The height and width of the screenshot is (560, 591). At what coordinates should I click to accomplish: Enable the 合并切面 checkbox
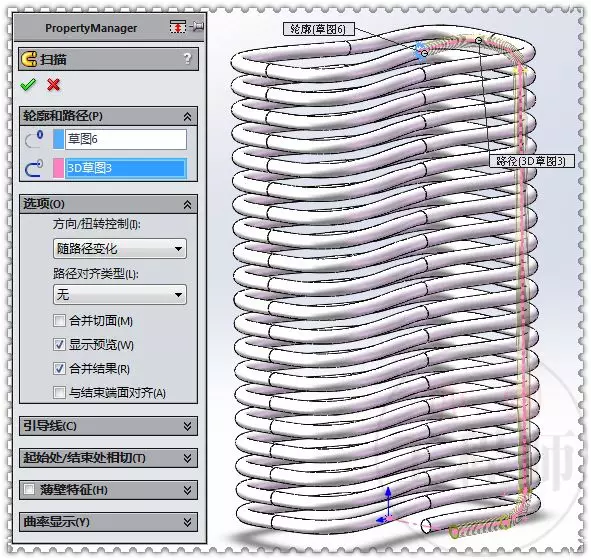59,321
